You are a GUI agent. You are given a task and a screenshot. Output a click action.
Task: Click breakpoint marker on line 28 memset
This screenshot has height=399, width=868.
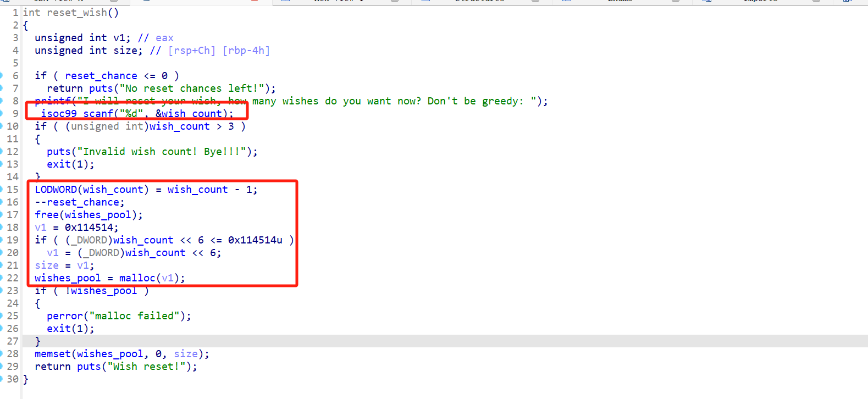point(2,354)
